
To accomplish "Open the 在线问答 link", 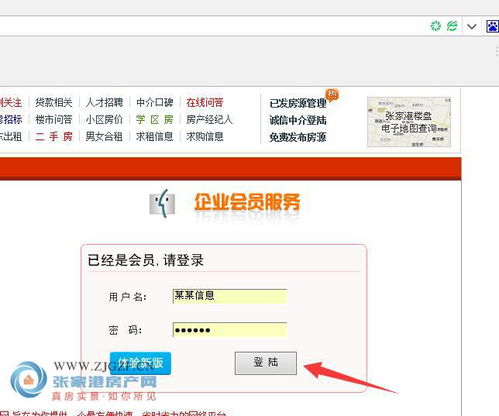I will click(205, 102).
